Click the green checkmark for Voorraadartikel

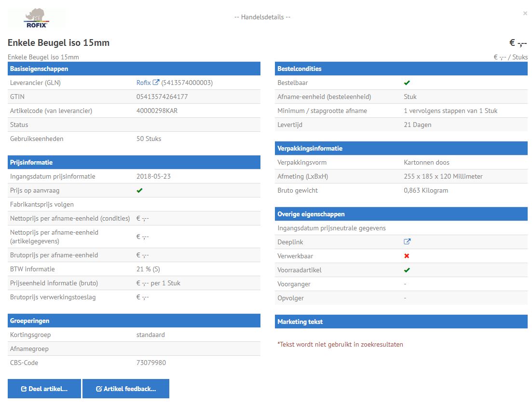[407, 270]
